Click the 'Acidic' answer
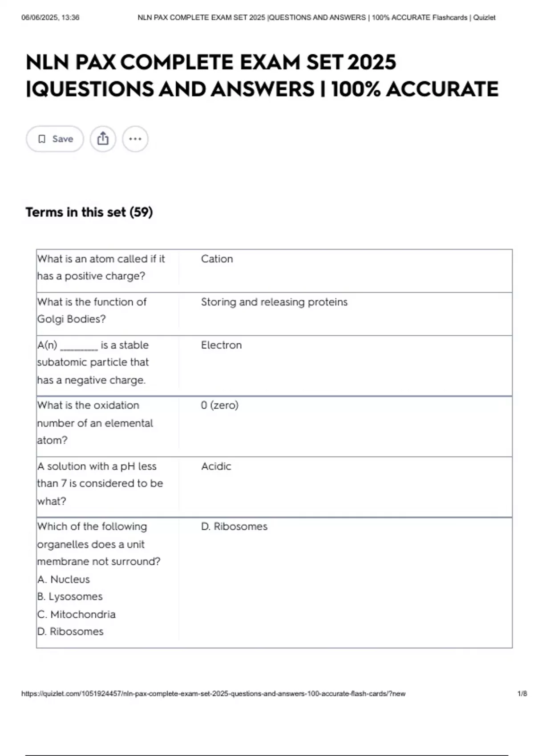The width and height of the screenshot is (534, 756). (x=216, y=466)
